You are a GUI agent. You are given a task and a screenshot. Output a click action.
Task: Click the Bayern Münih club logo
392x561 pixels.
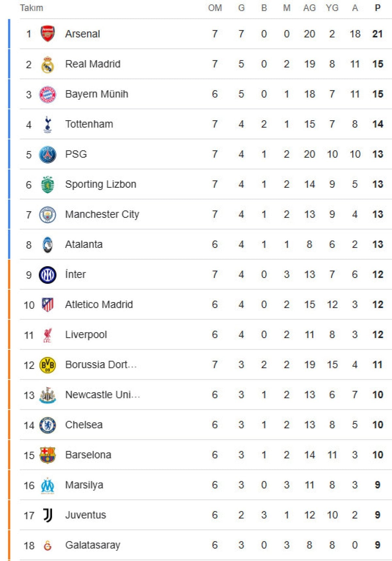[x=47, y=94]
